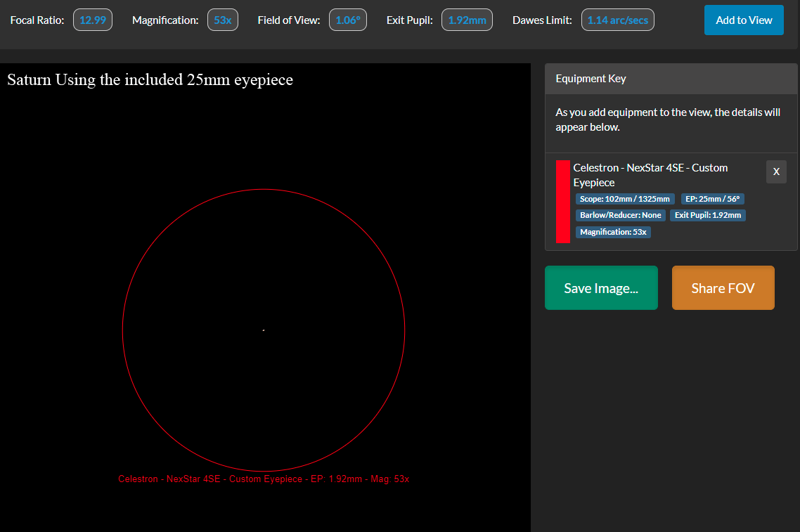Select the Barlow/Reducer None badge
800x532 pixels.
coord(621,215)
